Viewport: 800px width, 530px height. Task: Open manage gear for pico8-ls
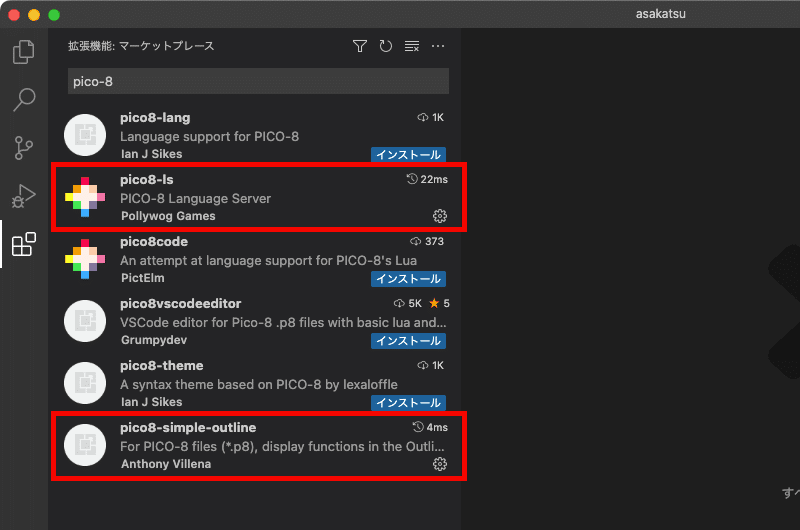click(439, 216)
